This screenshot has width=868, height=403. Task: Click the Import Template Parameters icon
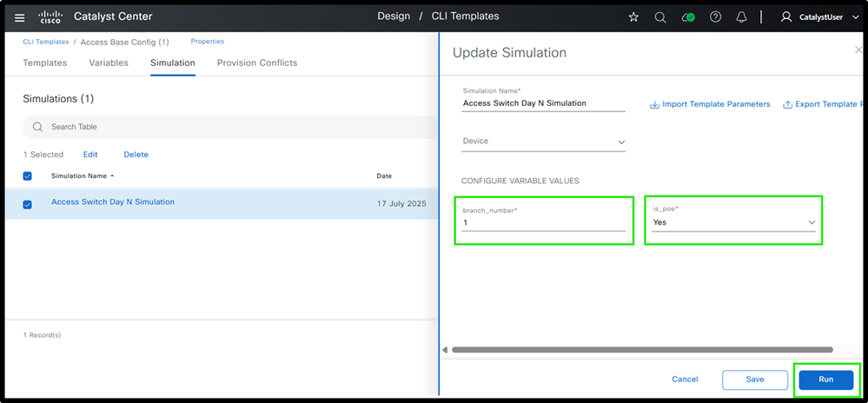(x=654, y=105)
